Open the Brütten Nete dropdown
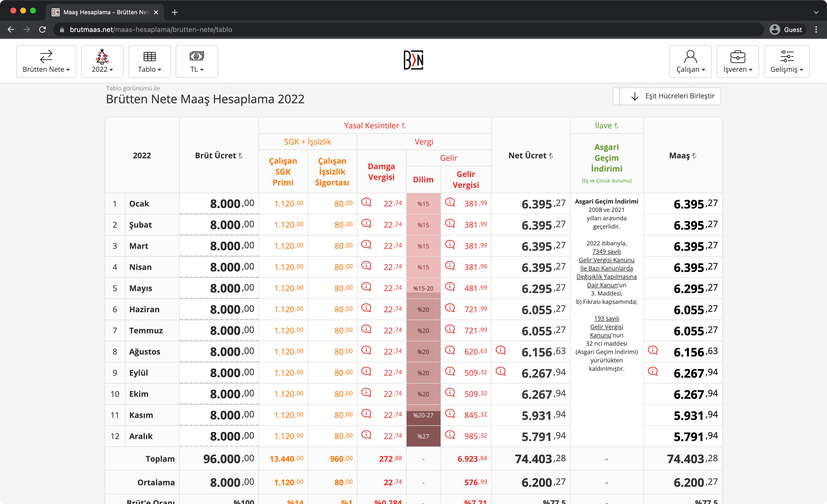 [46, 61]
